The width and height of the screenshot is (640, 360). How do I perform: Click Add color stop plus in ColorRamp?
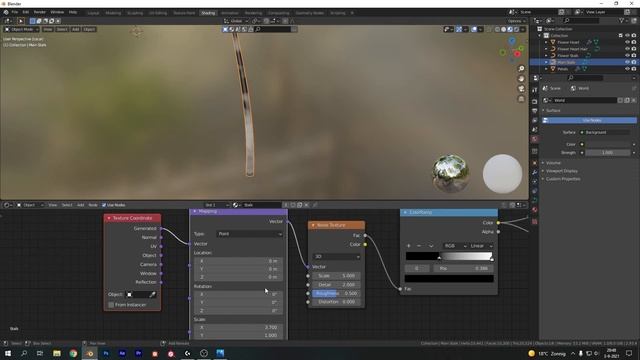[x=408, y=246]
